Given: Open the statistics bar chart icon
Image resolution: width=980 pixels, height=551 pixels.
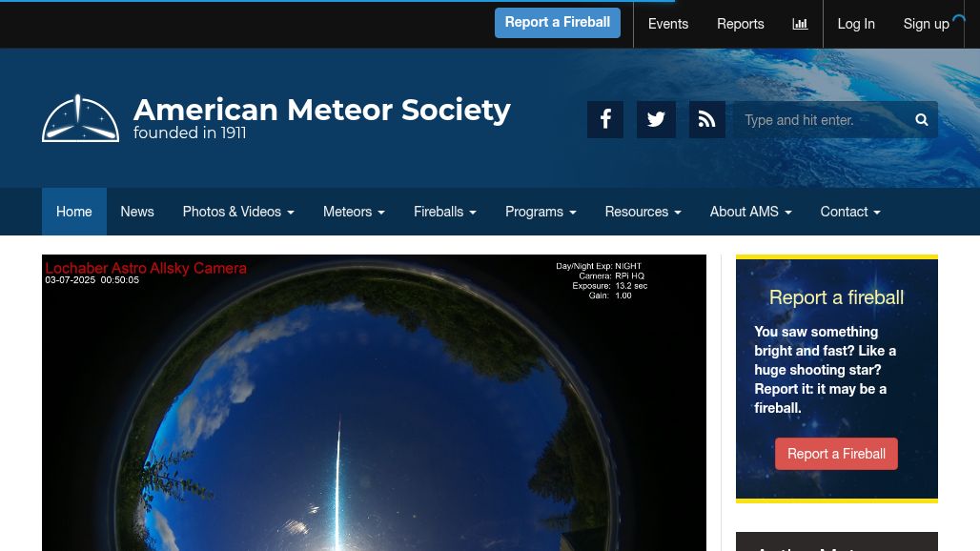Looking at the screenshot, I should tap(800, 24).
